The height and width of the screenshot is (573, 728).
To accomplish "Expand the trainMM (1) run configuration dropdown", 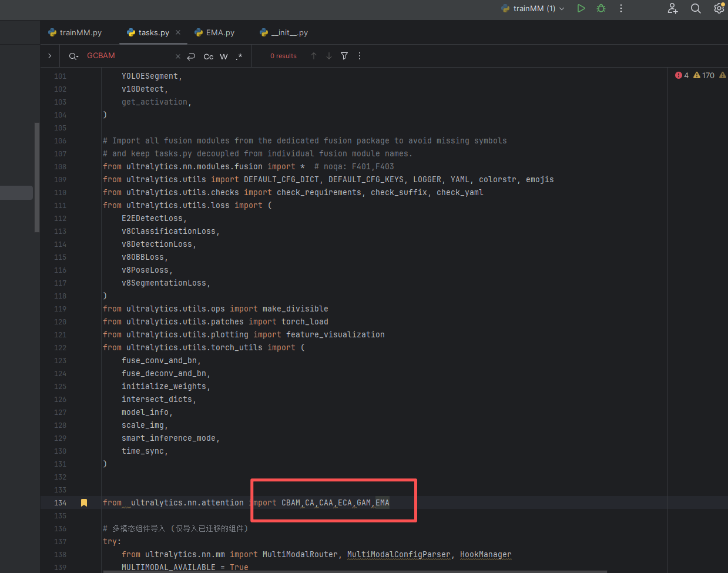I will click(533, 8).
